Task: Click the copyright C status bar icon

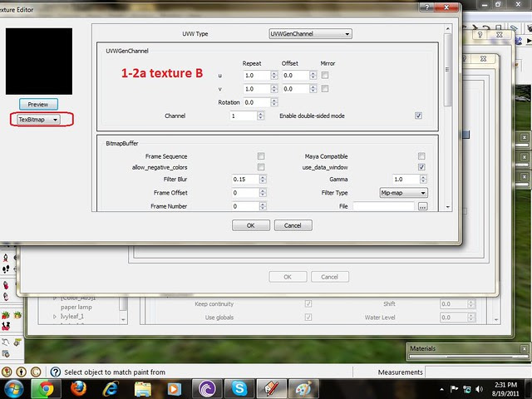Action: pos(36,372)
